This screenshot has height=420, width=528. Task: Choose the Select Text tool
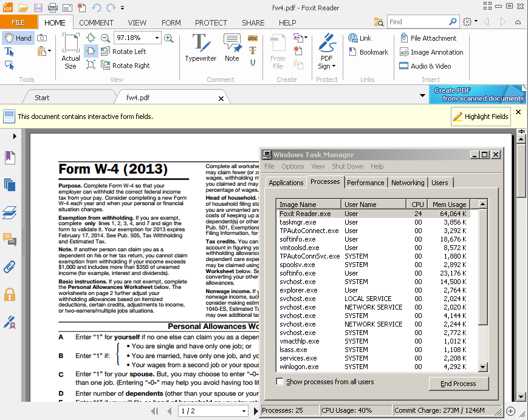[9, 52]
